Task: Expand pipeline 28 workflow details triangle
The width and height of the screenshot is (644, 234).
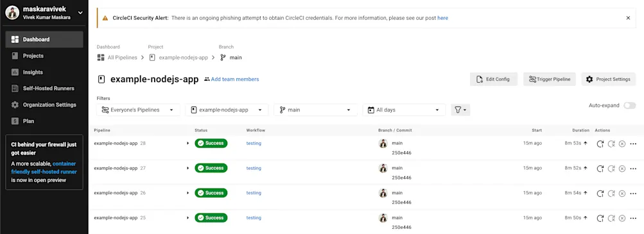Action: coord(187,144)
